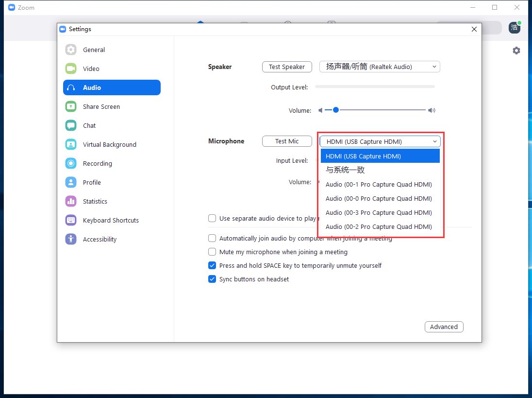Go to Virtual Background settings tab
Image resolution: width=532 pixels, height=398 pixels.
click(112, 145)
